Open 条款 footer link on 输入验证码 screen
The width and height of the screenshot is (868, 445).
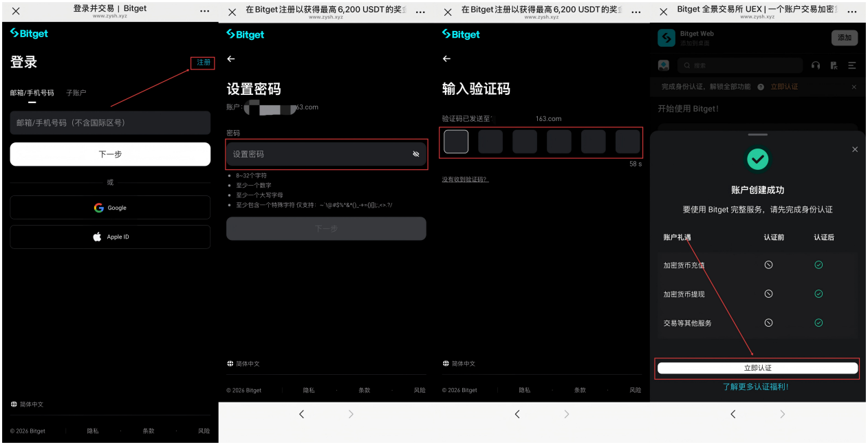point(581,390)
